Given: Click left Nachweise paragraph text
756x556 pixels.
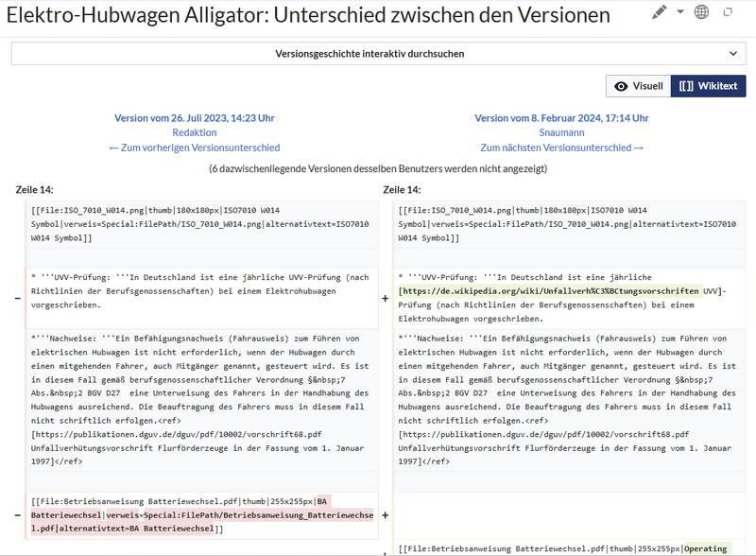Looking at the screenshot, I should [x=201, y=400].
